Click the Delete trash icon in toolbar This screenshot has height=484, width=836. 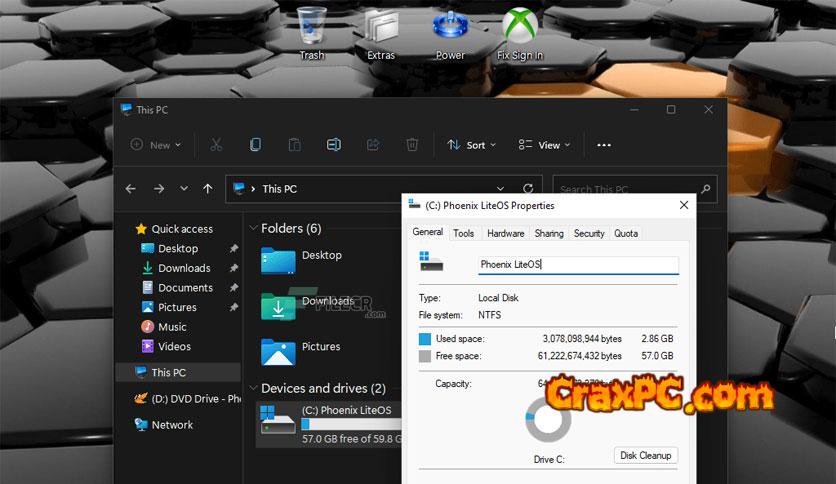[x=412, y=145]
